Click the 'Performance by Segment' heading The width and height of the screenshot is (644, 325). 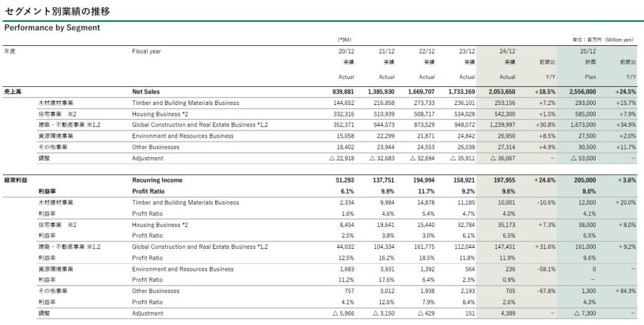tap(52, 28)
